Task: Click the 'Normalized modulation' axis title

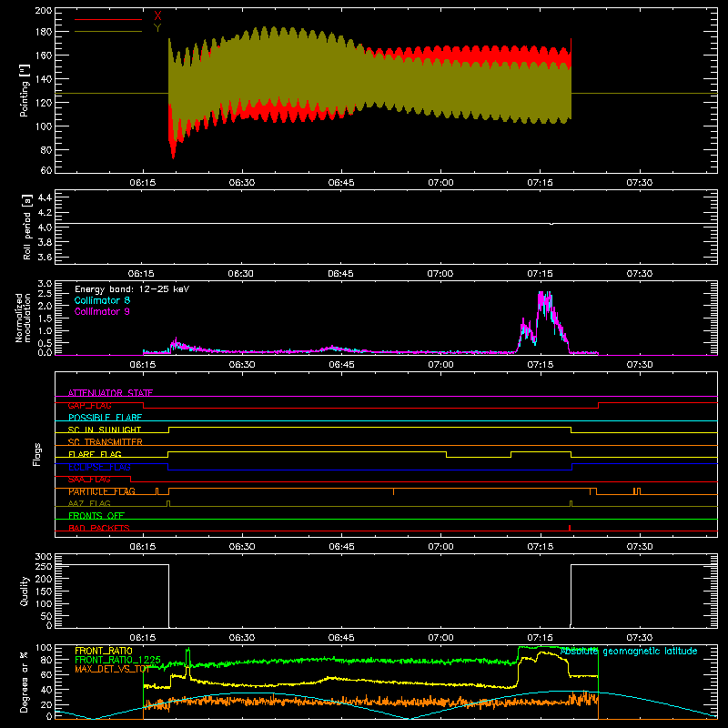Action: pyautogui.click(x=23, y=318)
